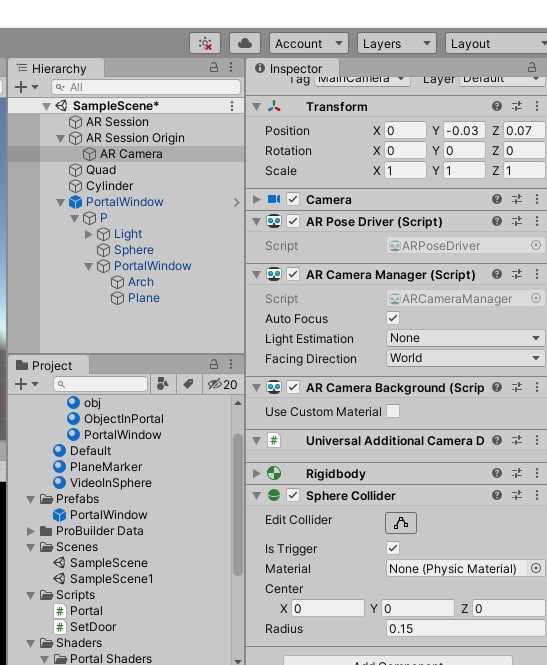Uncheck the Is Trigger checkbox

point(393,548)
